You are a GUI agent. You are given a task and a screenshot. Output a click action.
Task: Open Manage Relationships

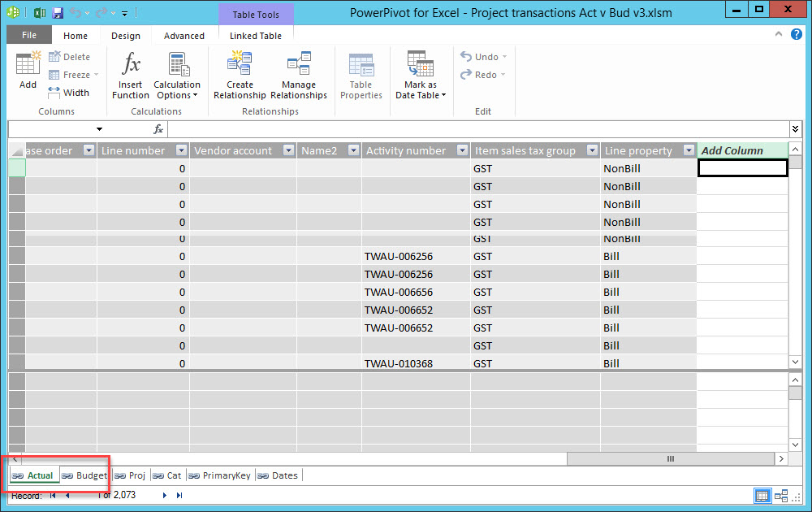coord(299,75)
